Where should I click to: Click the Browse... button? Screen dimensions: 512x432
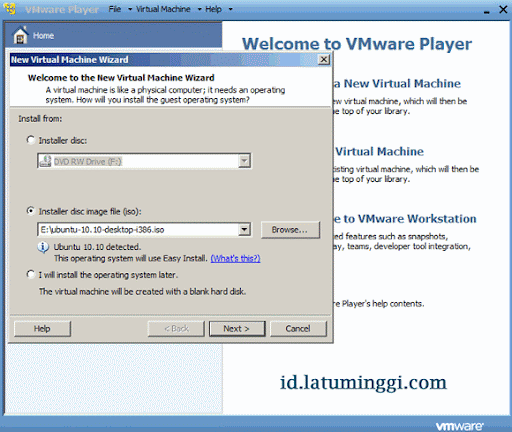290,230
